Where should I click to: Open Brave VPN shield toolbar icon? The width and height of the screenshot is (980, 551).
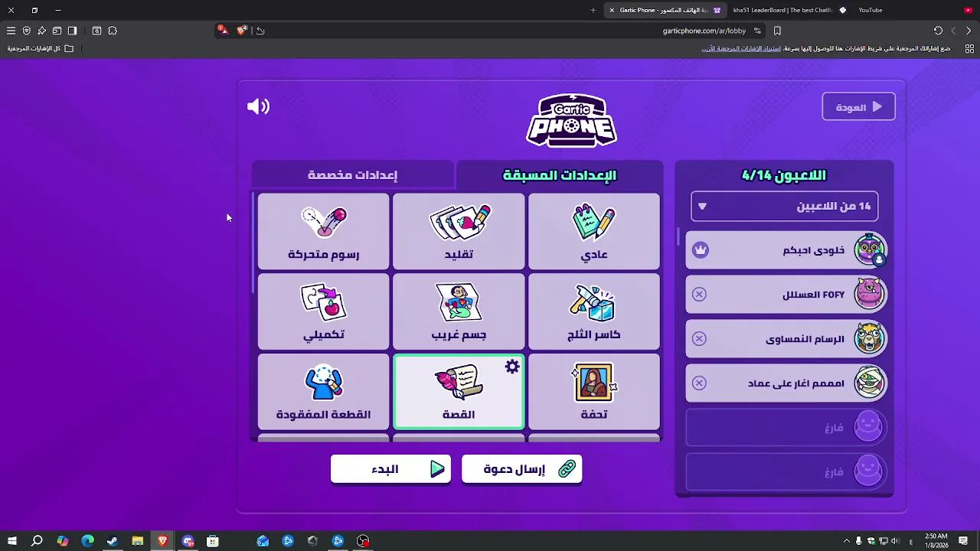point(26,31)
